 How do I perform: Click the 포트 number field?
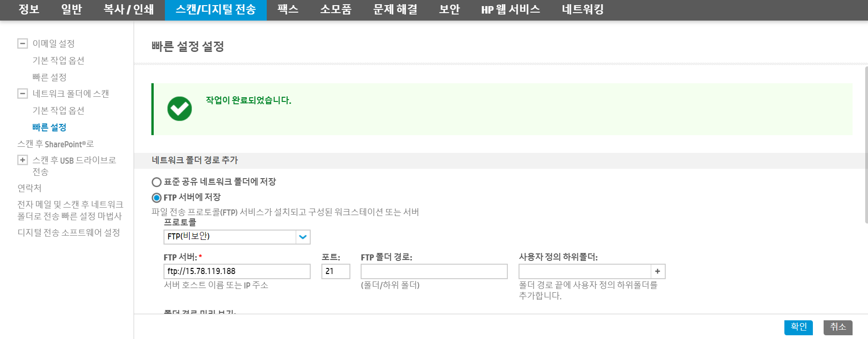pos(335,271)
